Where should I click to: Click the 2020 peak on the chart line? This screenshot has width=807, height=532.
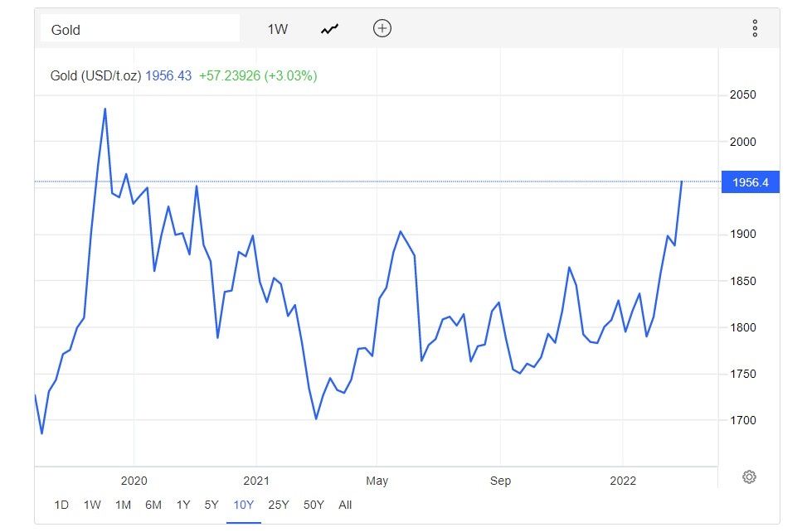click(105, 109)
